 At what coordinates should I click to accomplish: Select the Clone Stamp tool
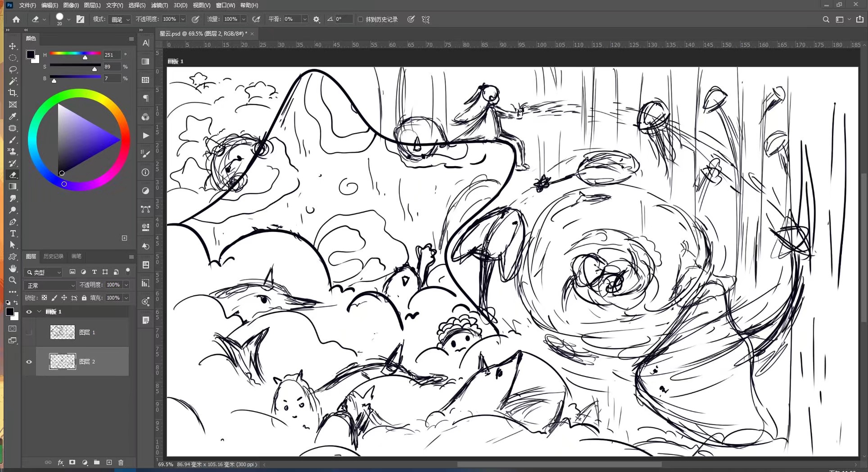pyautogui.click(x=13, y=151)
